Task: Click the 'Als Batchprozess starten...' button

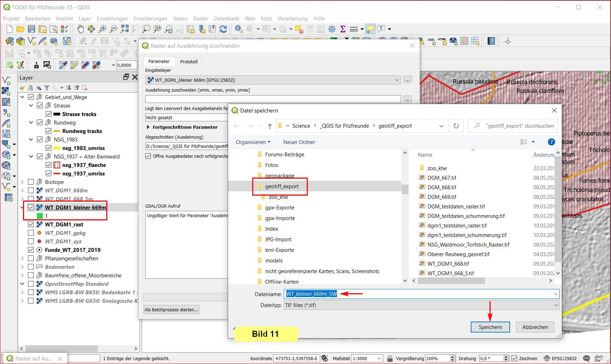Action: point(171,310)
